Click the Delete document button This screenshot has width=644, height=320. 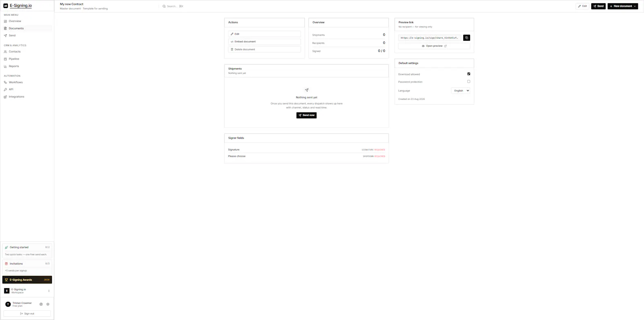[x=264, y=49]
